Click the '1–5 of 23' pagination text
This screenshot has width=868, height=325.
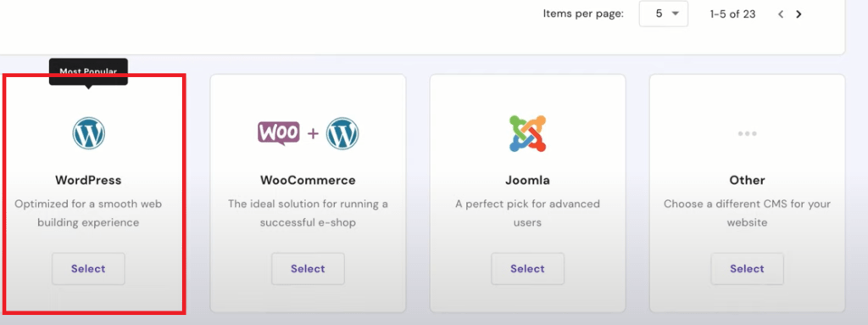coord(732,14)
